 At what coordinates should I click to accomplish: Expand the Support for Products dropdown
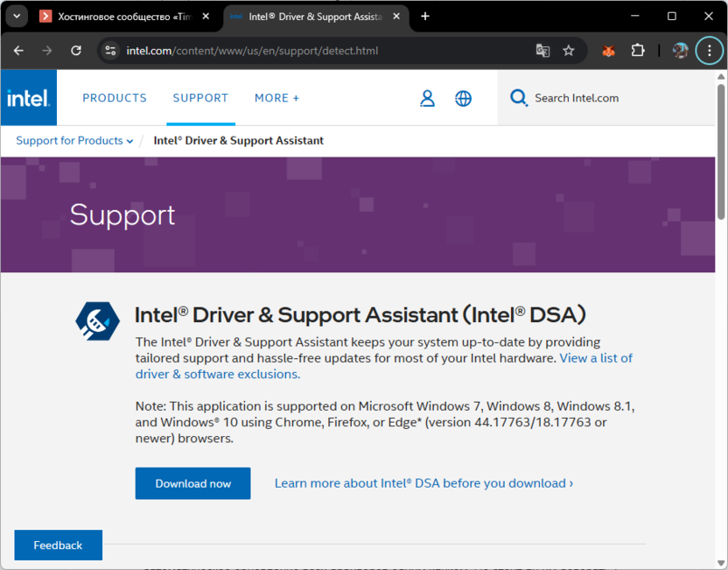[x=74, y=141]
